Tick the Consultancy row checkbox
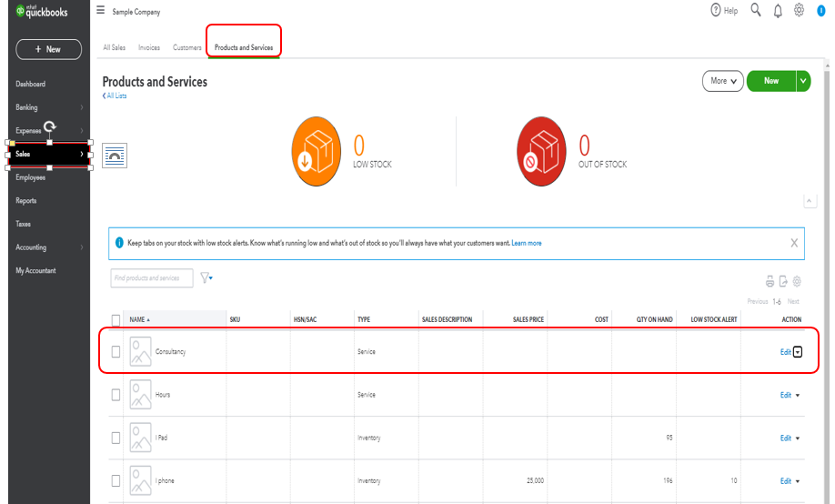The height and width of the screenshot is (504, 835). point(116,352)
